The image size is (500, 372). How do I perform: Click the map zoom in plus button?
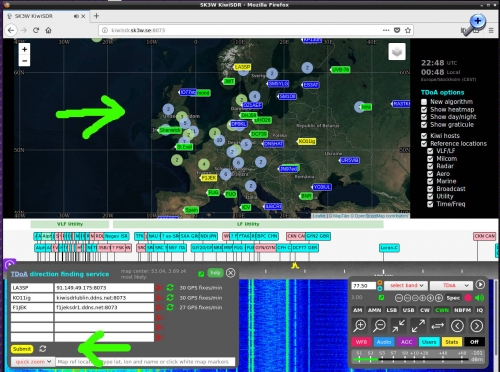click(x=24, y=49)
